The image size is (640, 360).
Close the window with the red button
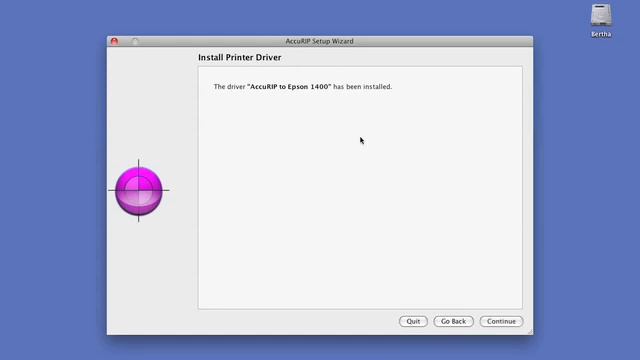coord(114,41)
